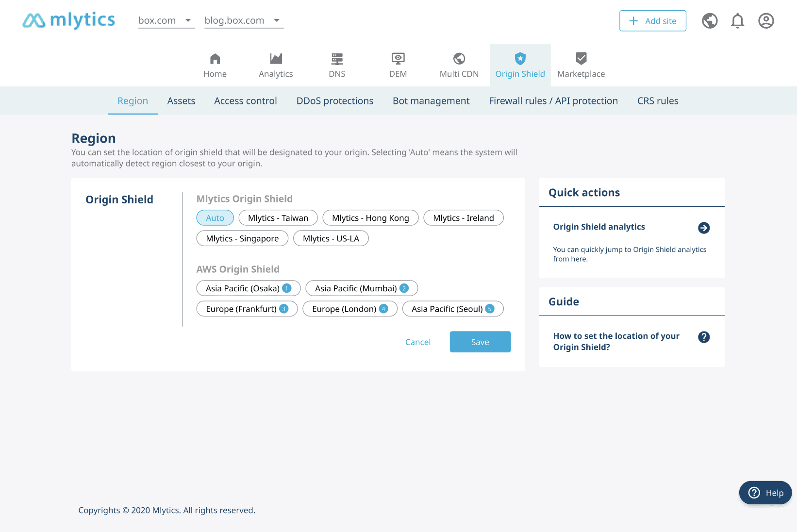Select Asia Pacific (Seoul) AWS region
This screenshot has height=532, width=797.
[x=453, y=308]
